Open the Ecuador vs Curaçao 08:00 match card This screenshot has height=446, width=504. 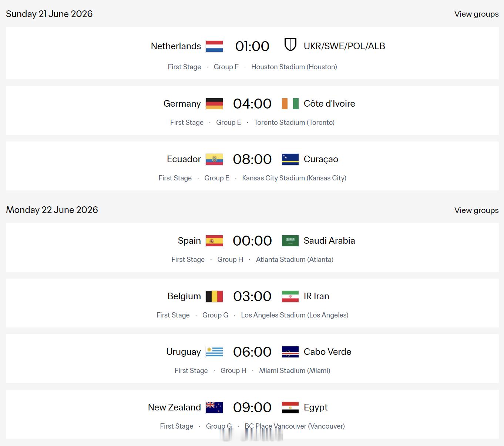(x=252, y=166)
